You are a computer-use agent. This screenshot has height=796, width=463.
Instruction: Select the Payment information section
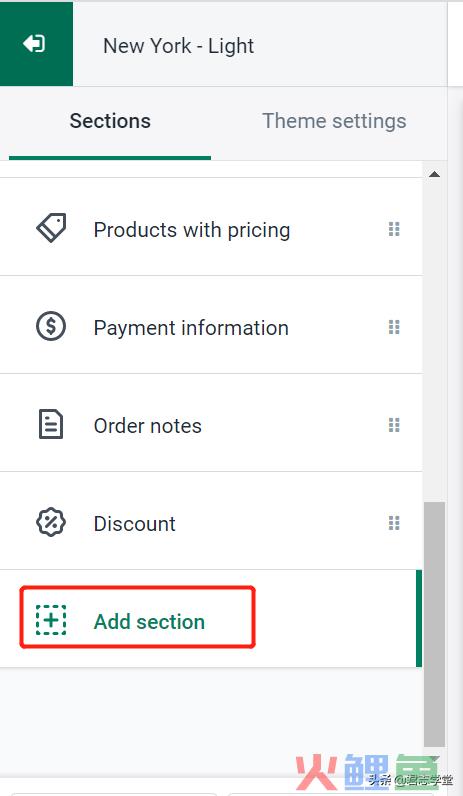(211, 325)
